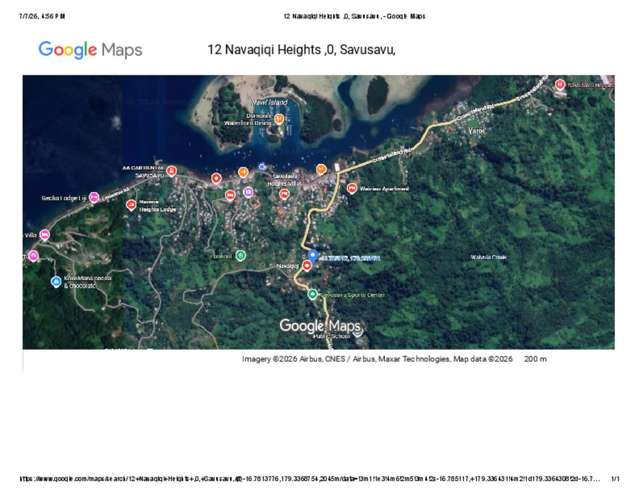639x494 pixels.
Task: Click the '7/7/26, 4:56 PM' print timestamp
Action: (42, 16)
